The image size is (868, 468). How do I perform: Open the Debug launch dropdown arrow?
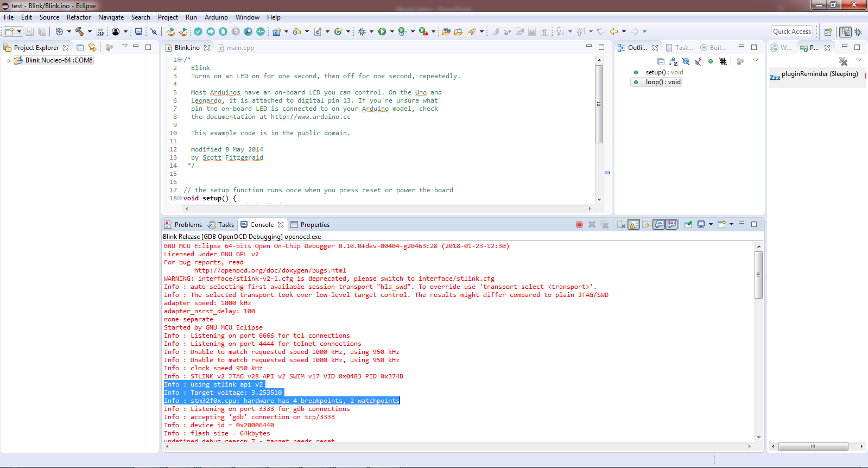371,32
